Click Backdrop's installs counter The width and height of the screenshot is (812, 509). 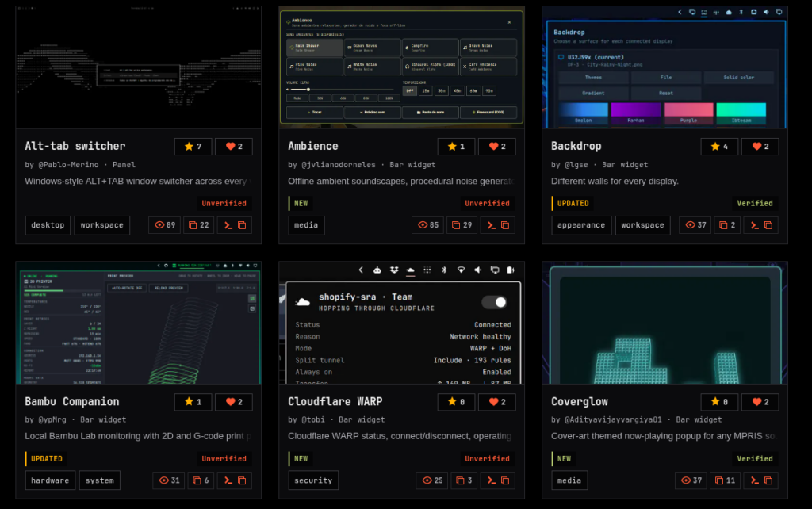727,225
